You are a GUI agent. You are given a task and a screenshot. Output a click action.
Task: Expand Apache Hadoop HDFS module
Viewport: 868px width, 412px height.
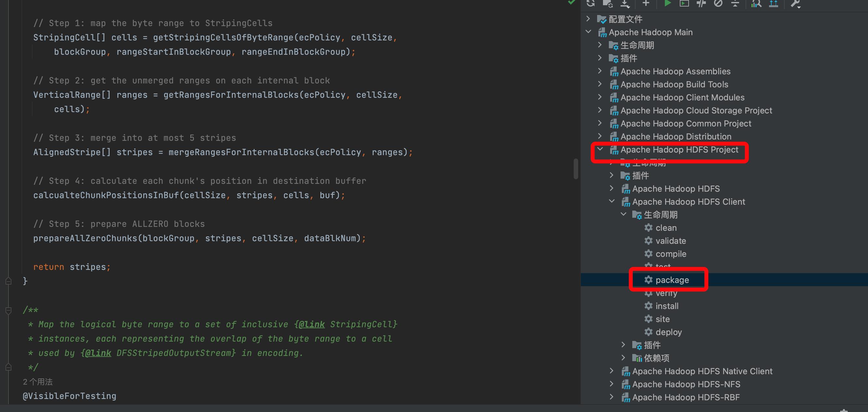(x=611, y=188)
